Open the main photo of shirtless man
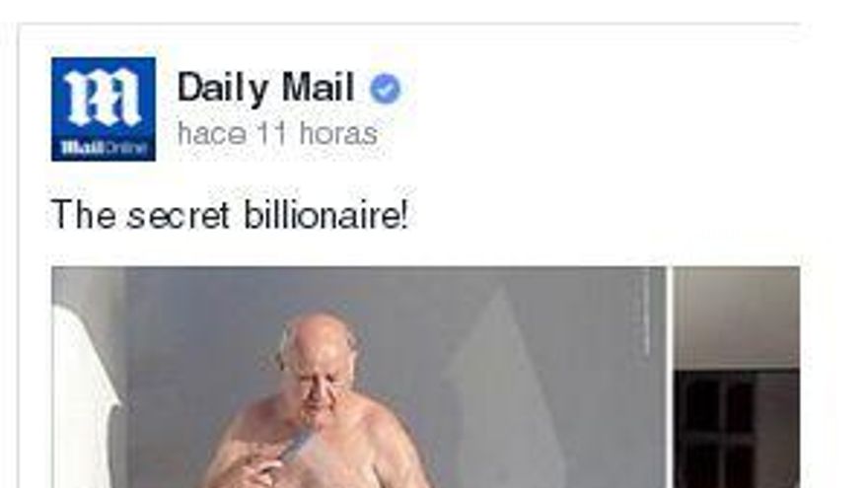The height and width of the screenshot is (488, 868). [359, 378]
